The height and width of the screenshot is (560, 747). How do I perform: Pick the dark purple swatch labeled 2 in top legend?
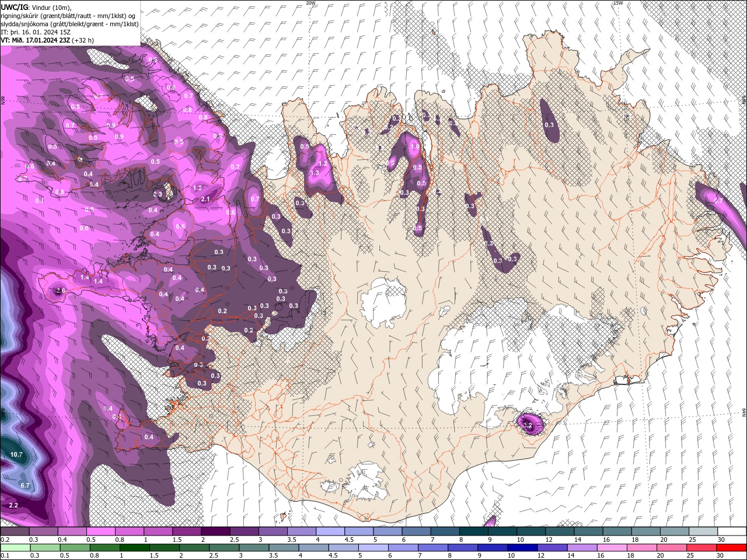tap(215, 531)
